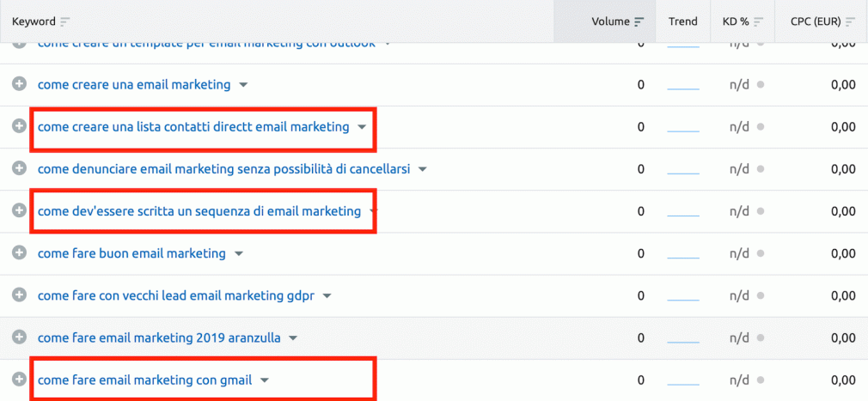
Task: Click 'n/d' KD value in '2019 aranzulla' row
Action: pos(740,337)
